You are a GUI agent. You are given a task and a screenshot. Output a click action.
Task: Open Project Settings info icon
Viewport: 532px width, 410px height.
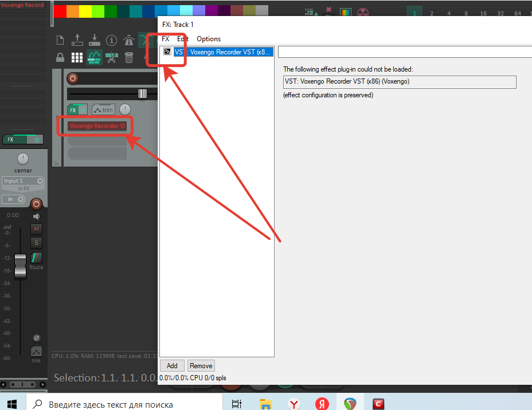[111, 40]
